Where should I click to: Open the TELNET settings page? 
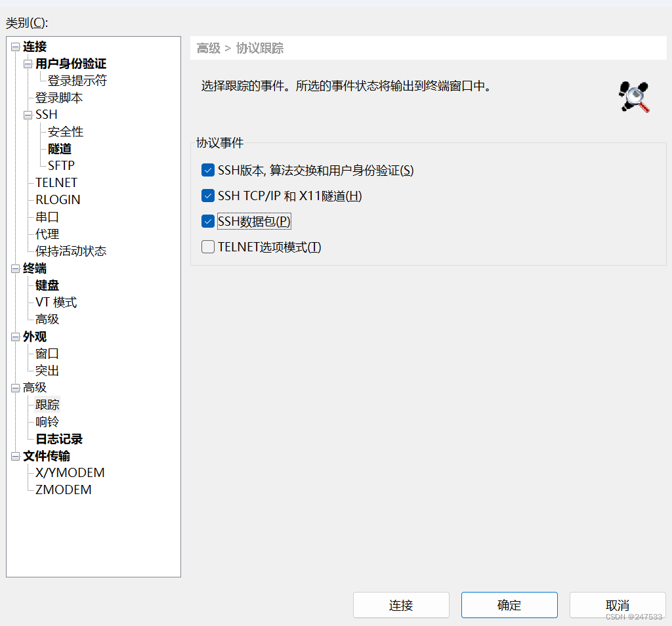(56, 182)
